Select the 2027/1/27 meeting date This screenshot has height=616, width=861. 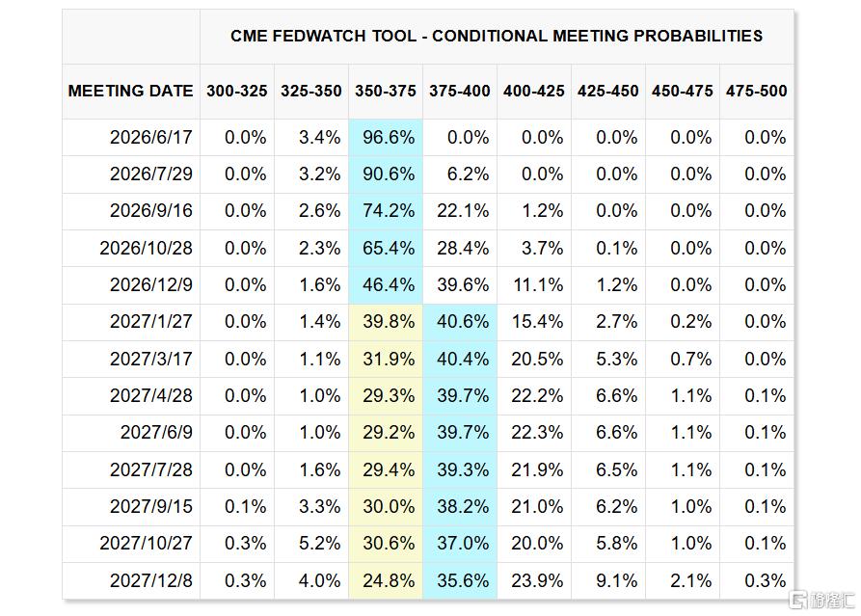151,322
